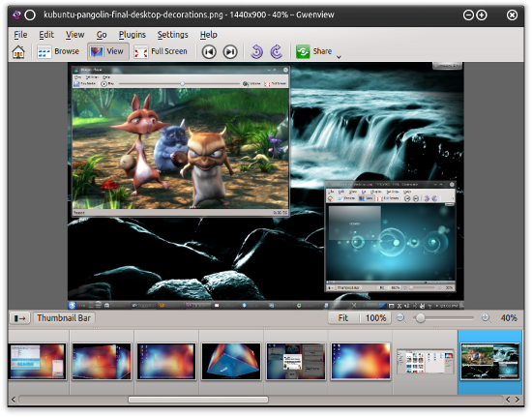532x417 pixels.
Task: Select the rotated cube desktop thumbnail
Action: tap(231, 361)
